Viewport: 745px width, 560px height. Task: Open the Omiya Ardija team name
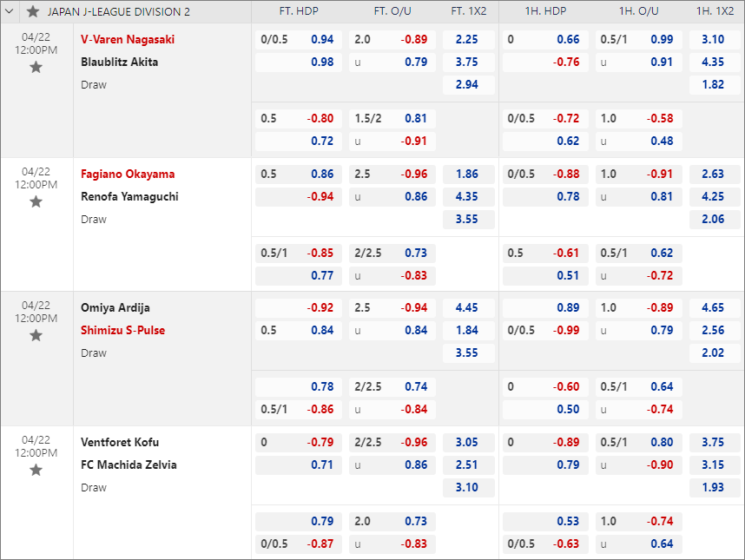[x=115, y=308]
